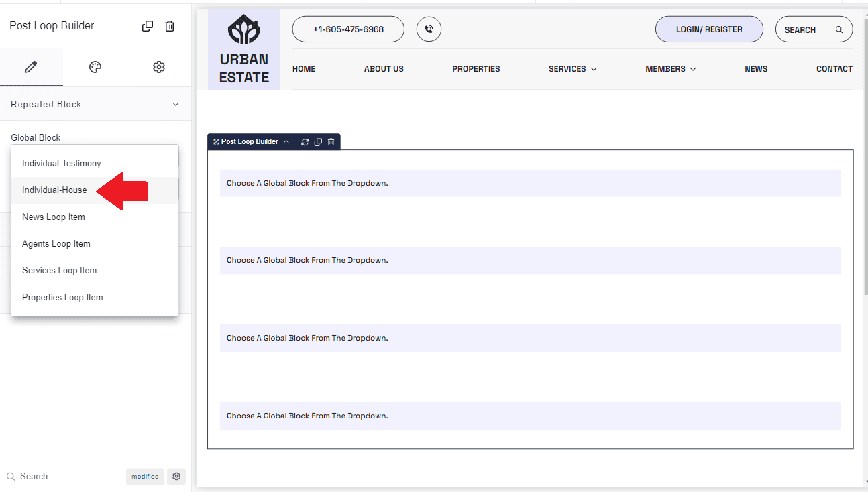
Task: Click the duplicate icon in panel header
Action: point(148,26)
